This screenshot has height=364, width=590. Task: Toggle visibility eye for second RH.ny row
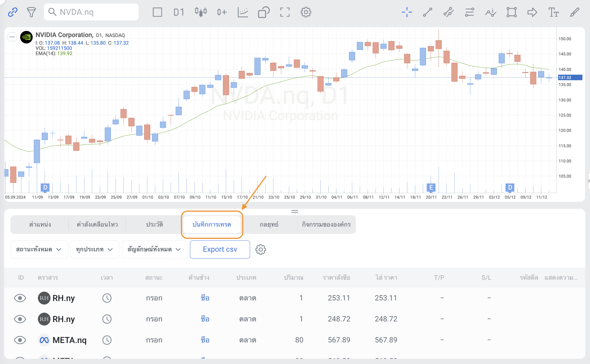tap(20, 319)
